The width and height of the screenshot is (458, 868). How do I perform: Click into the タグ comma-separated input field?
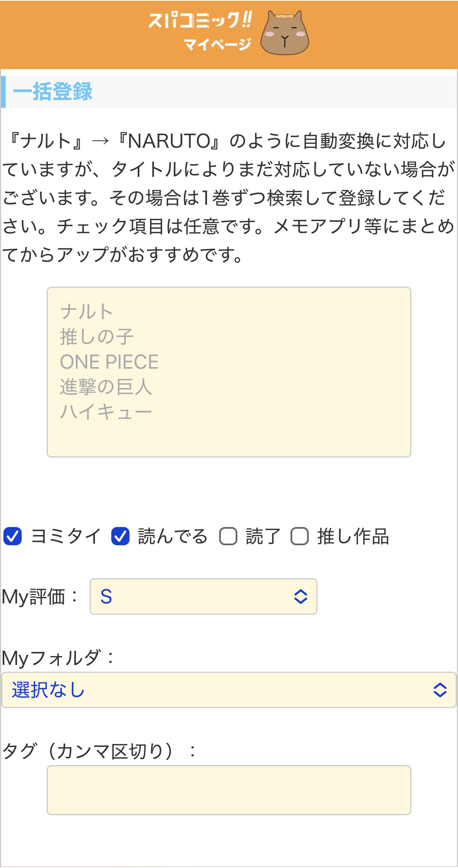229,790
